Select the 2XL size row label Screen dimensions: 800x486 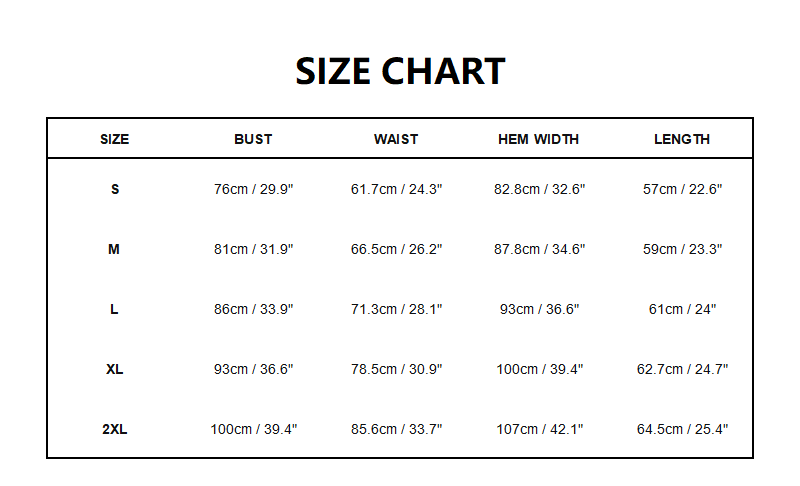pyautogui.click(x=115, y=429)
